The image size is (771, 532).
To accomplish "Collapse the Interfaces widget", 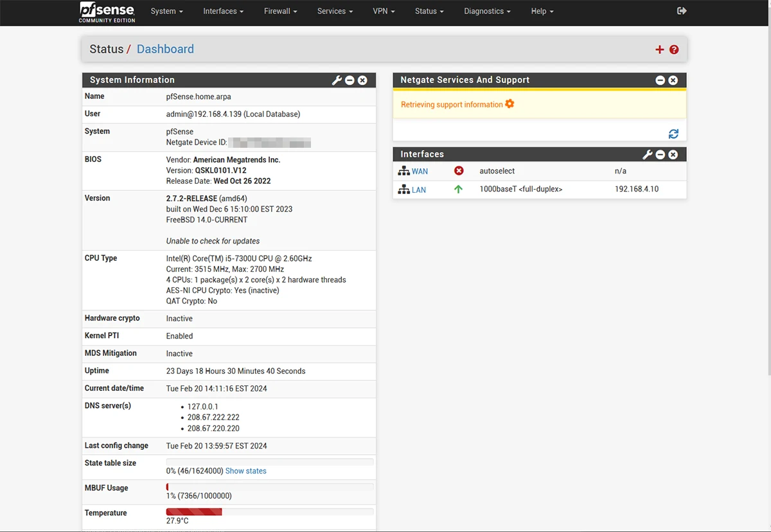I will point(660,155).
